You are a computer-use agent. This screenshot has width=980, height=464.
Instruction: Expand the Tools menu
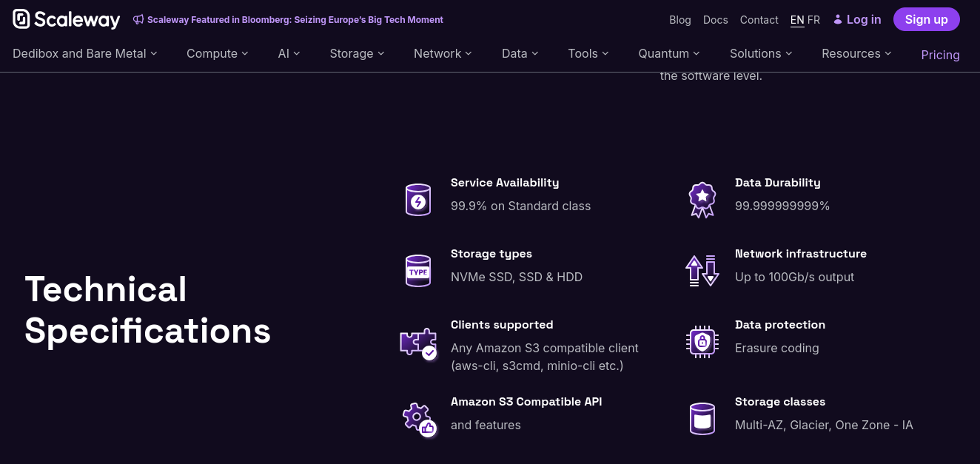[x=588, y=53]
